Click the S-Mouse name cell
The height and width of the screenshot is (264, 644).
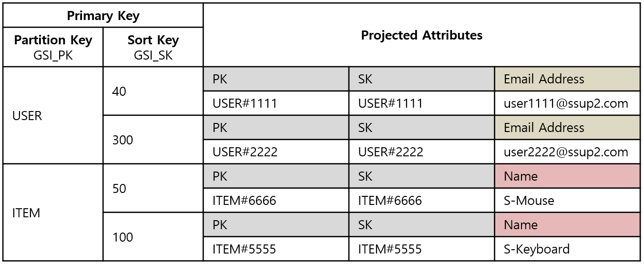(x=567, y=200)
